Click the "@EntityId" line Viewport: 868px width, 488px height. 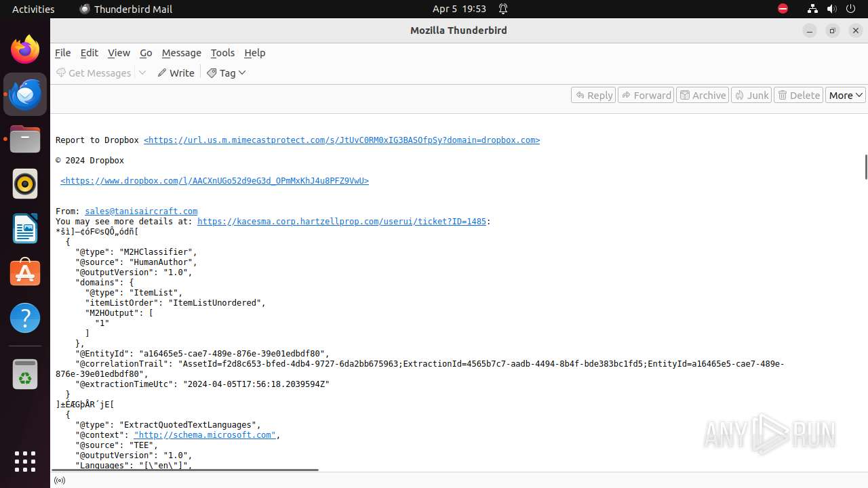pos(202,354)
